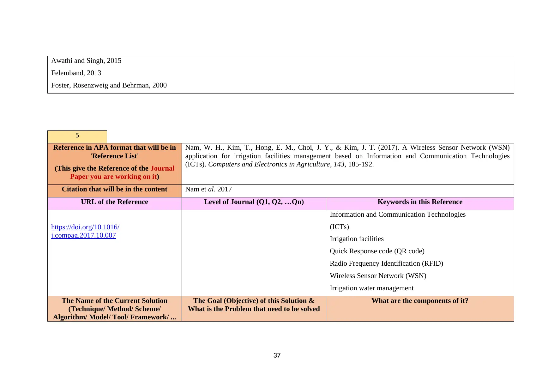This screenshot has width=554, height=392.
Task: Click red 'Journal Paper you are working on it' text
Action: tap(122, 172)
